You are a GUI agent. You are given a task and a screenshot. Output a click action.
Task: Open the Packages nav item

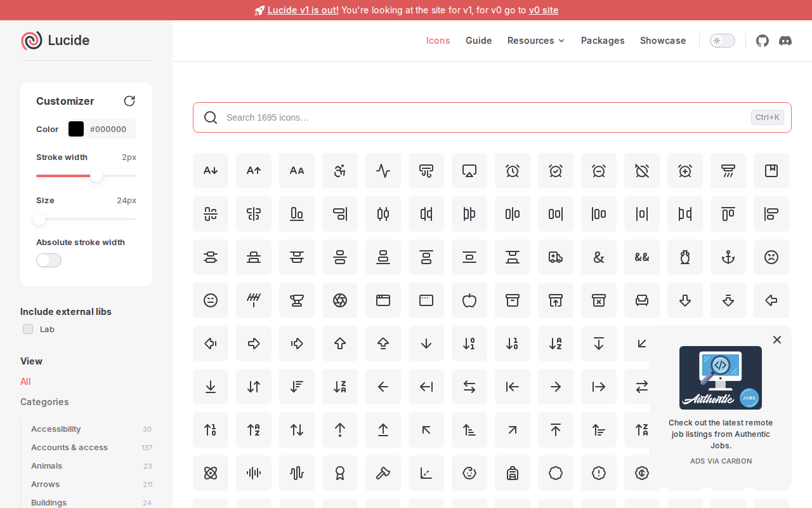pos(603,41)
